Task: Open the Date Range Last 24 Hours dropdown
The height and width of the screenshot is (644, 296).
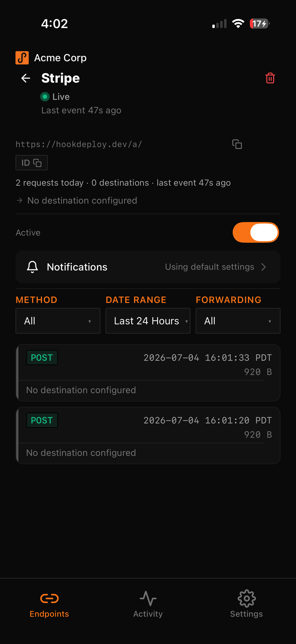Action: coord(148,321)
